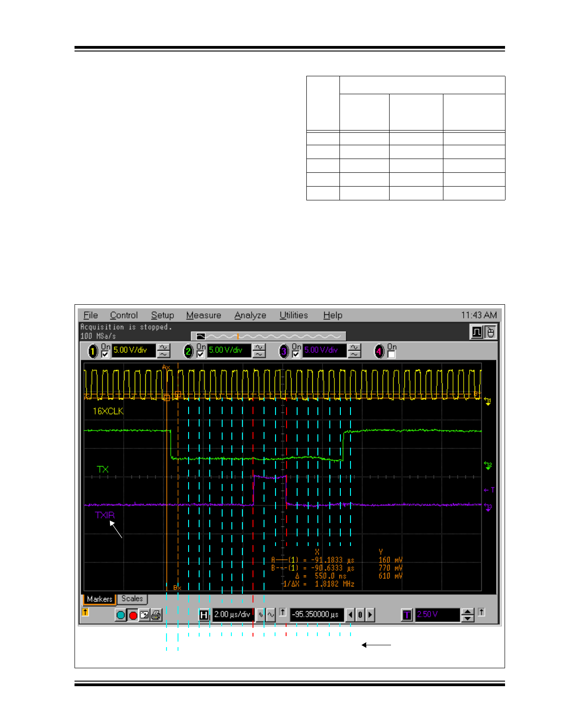Click trigger level stepper down arrow
The image size is (563, 728).
[x=467, y=618]
